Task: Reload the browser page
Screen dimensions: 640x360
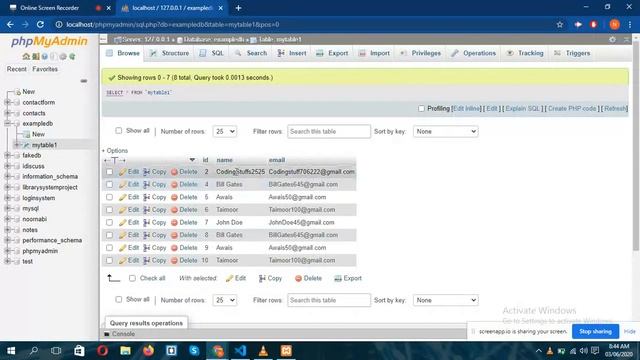Action: pos(40,24)
